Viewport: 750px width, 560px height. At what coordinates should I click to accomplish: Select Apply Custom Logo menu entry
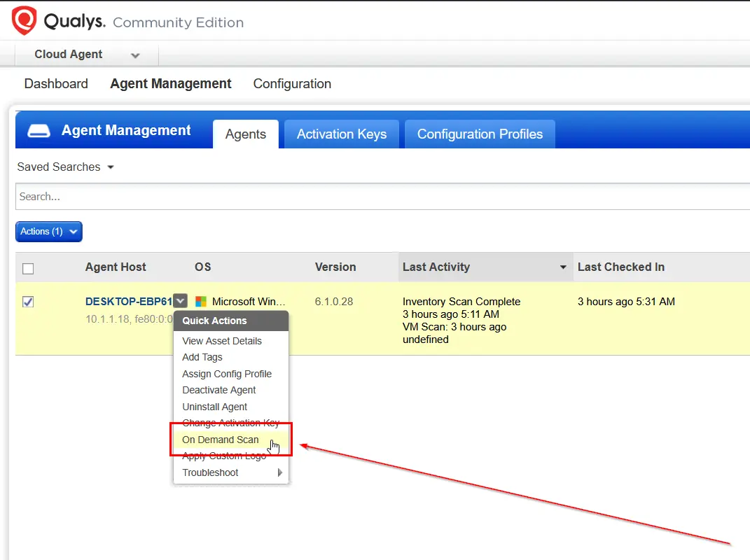(x=224, y=456)
